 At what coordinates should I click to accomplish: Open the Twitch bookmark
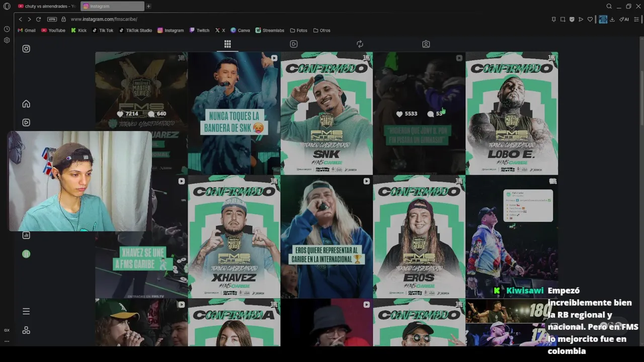[x=199, y=30]
